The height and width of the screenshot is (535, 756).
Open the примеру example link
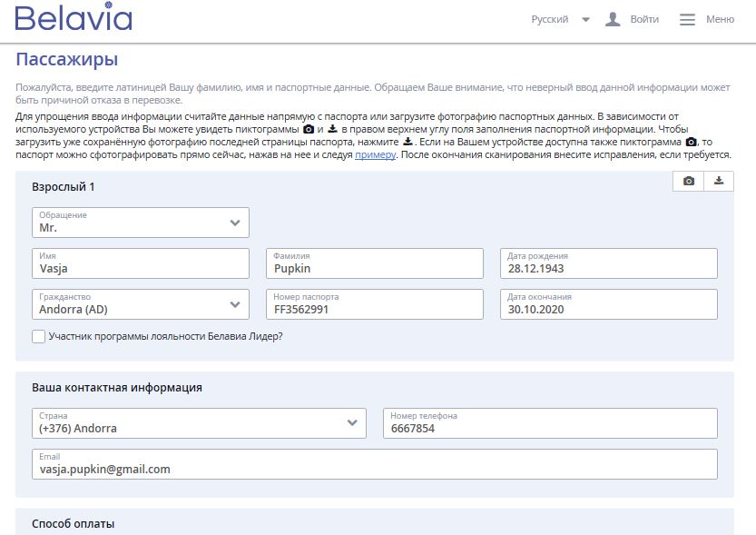pyautogui.click(x=375, y=155)
